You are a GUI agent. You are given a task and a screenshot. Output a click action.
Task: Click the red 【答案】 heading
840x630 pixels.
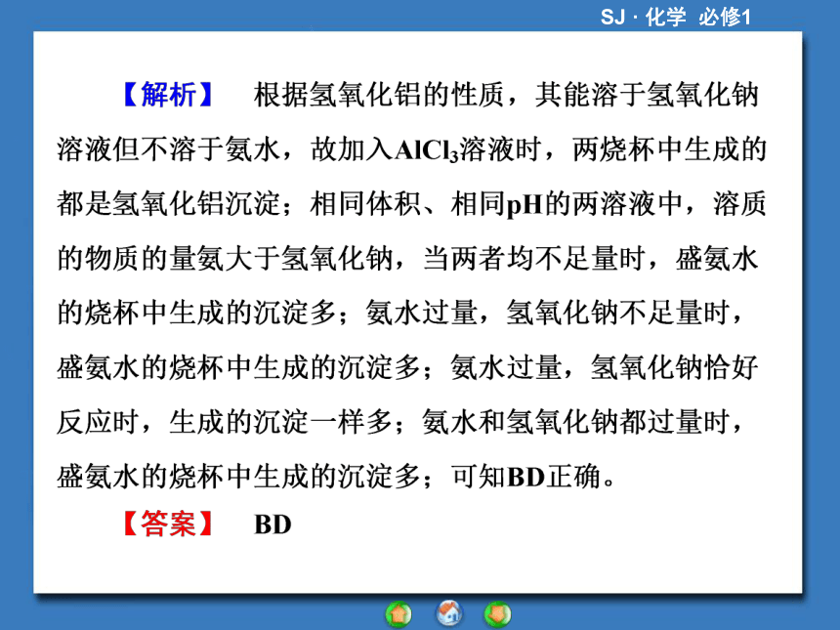pos(168,524)
